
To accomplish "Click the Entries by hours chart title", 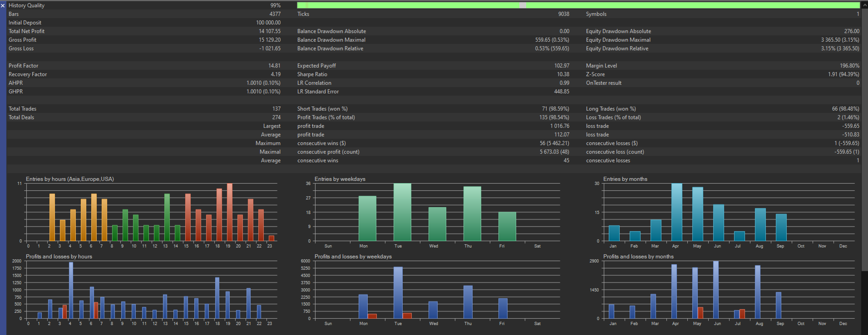I will click(x=70, y=179).
